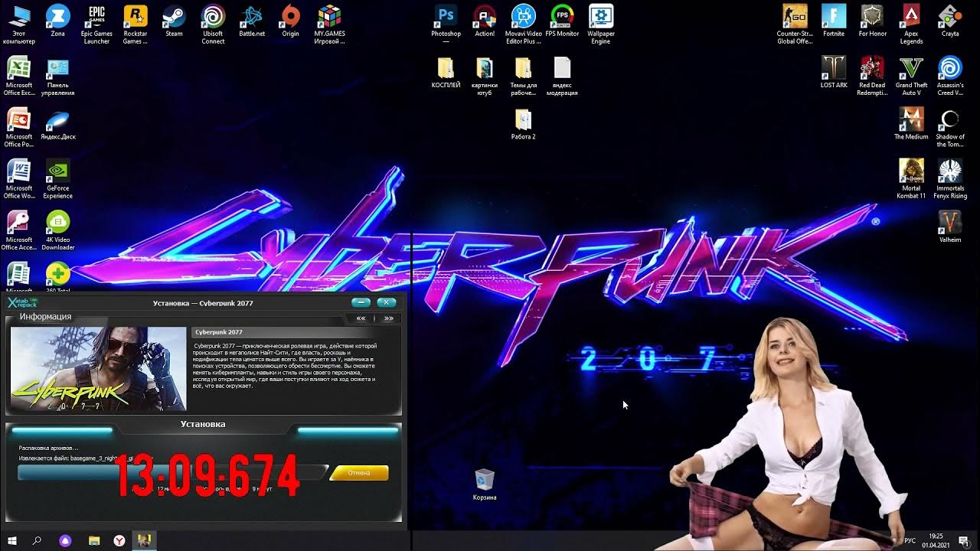Select Immortals Fenyx Rising icon
This screenshot has width=980, height=551.
[950, 179]
